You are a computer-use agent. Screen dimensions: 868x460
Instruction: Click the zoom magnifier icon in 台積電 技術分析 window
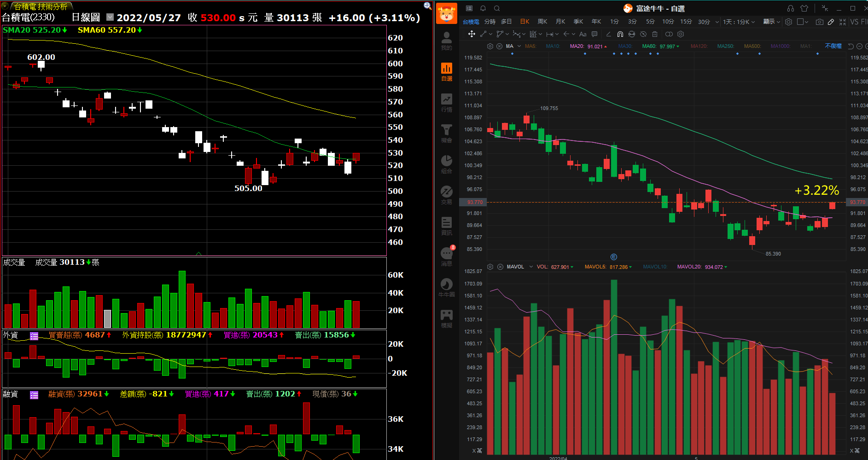click(427, 6)
